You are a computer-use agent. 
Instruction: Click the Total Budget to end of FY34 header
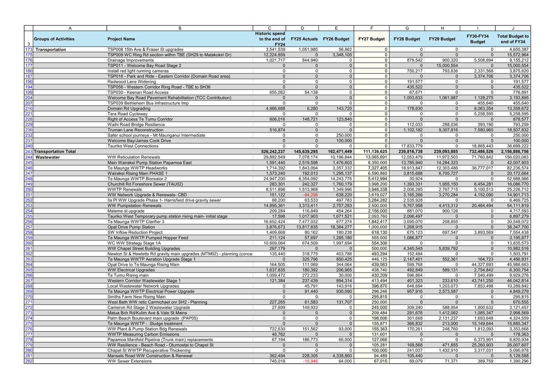pyautogui.click(x=513, y=39)
